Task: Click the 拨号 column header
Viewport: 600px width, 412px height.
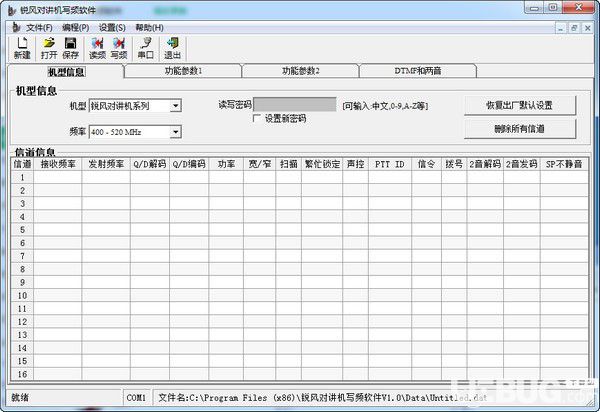Action: coord(454,164)
